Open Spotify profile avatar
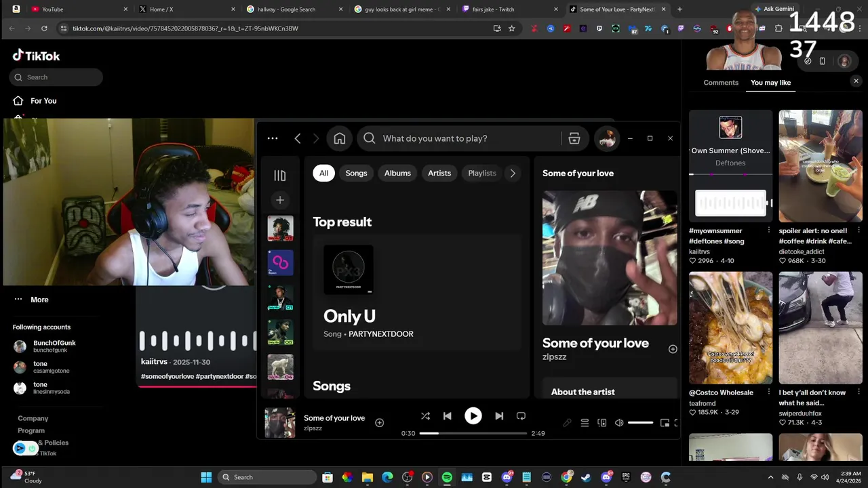This screenshot has width=868, height=488. click(607, 138)
